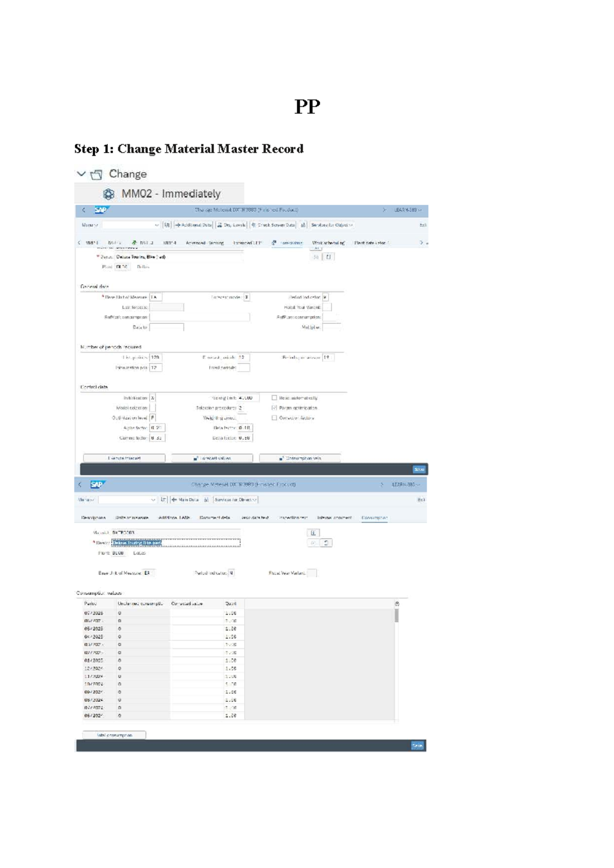Click the Forecast values button
Viewport: 614px width, 868px height.
212,458
